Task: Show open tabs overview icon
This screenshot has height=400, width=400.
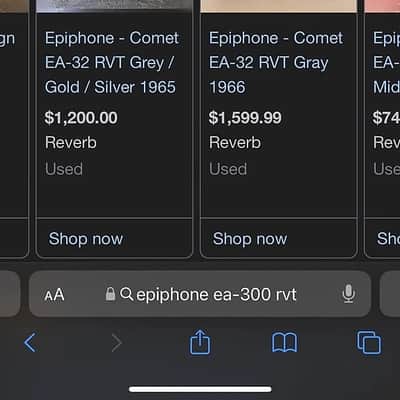Action: pyautogui.click(x=369, y=342)
